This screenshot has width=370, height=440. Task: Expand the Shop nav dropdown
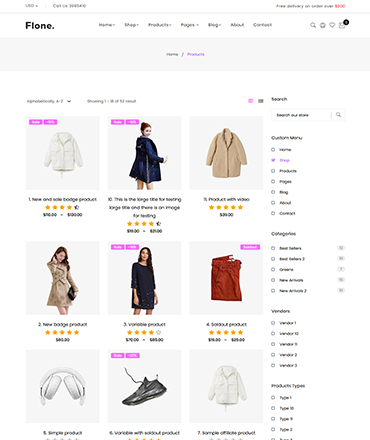coord(131,25)
